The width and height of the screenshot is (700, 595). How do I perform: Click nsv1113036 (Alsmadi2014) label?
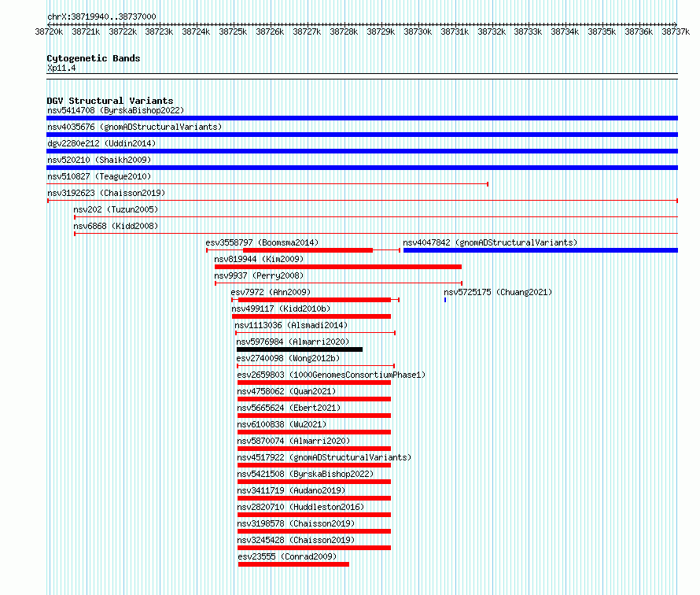(x=291, y=325)
